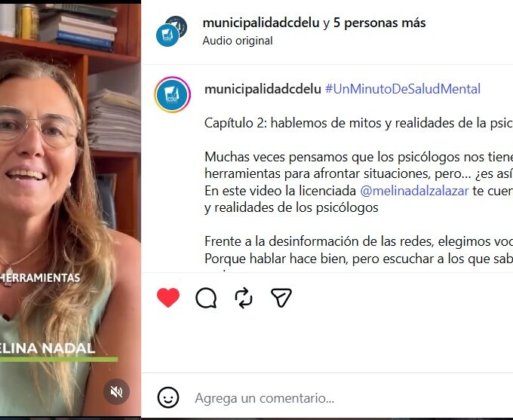This screenshot has width=513, height=420.
Task: Click caption line 'Frente a la desinformación'
Action: tap(358, 241)
